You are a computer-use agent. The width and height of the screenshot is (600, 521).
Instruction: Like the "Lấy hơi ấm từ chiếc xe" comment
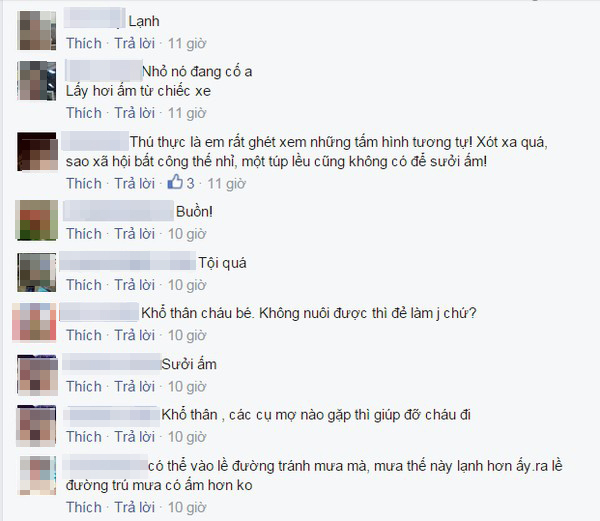[x=84, y=113]
